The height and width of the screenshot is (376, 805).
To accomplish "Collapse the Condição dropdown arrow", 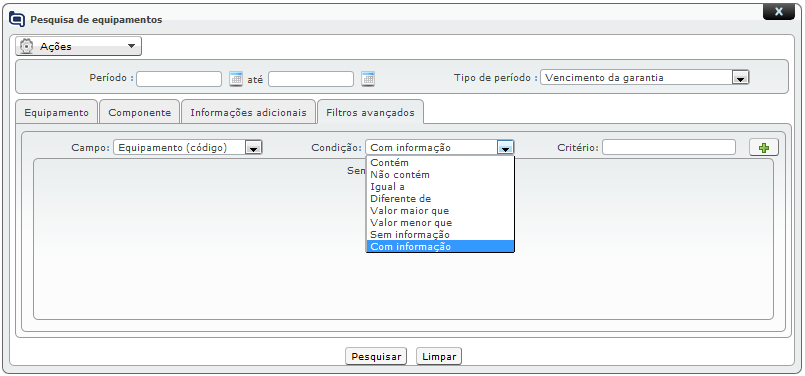I will point(505,148).
